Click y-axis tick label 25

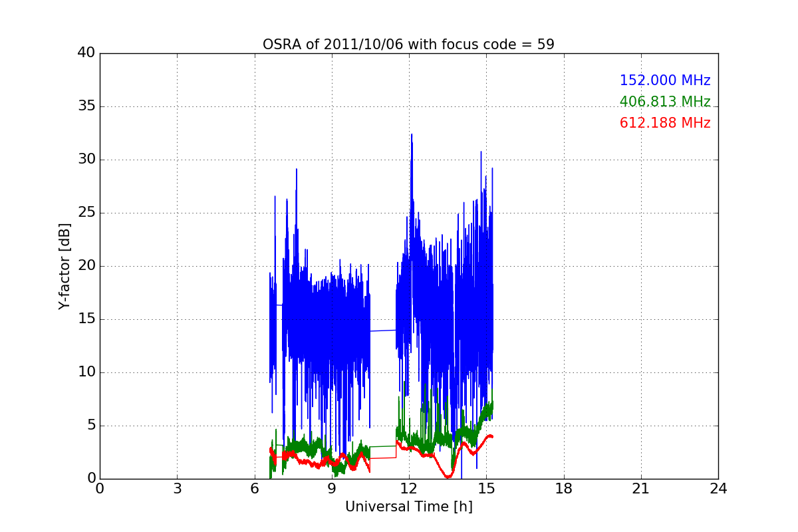tap(86, 213)
